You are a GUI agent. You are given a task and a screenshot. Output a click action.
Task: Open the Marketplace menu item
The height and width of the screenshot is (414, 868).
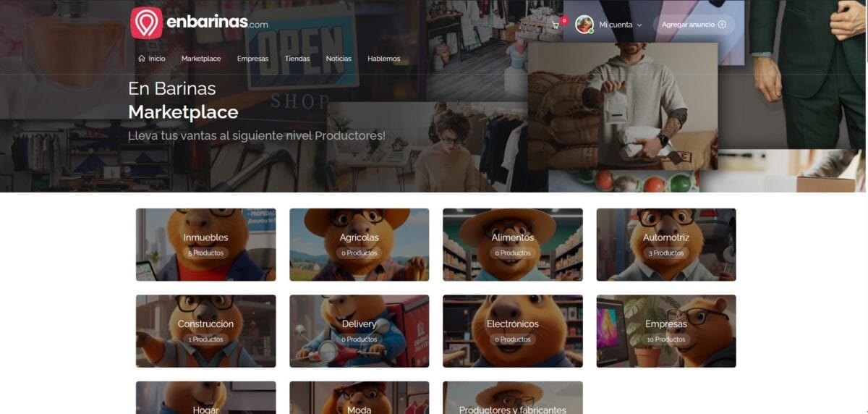[x=201, y=59]
